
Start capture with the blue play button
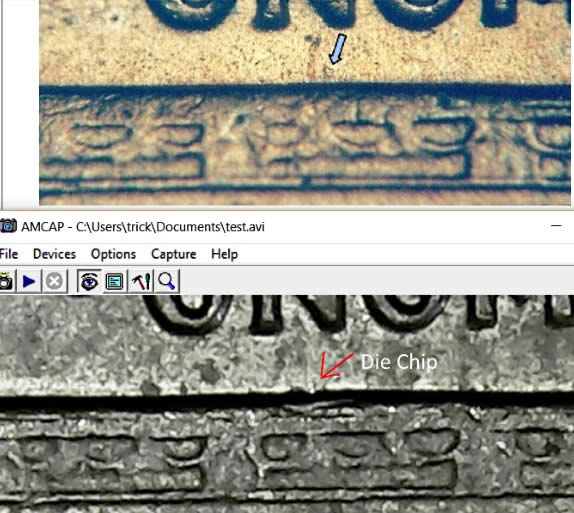[29, 281]
